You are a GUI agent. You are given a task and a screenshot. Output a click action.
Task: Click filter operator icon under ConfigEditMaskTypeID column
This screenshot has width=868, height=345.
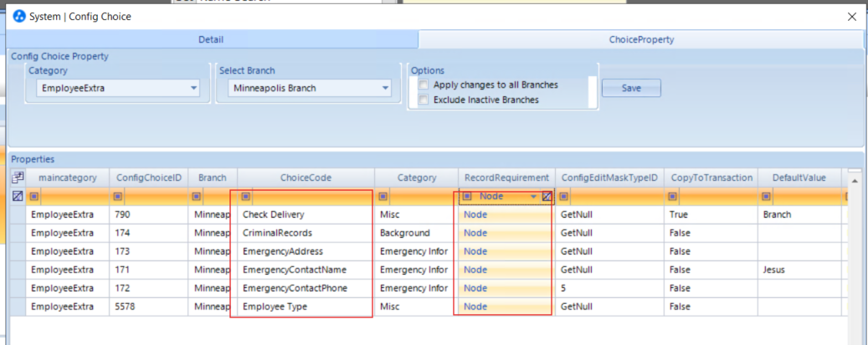pos(563,196)
